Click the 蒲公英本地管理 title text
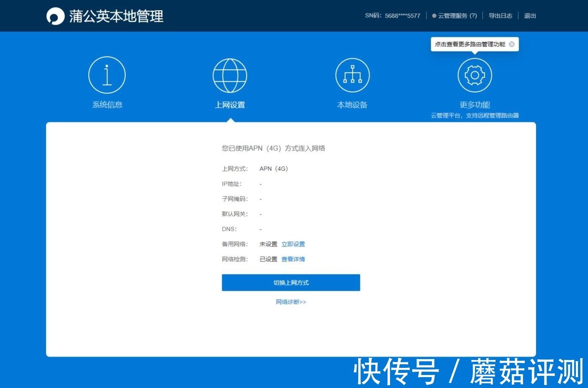 tap(116, 16)
